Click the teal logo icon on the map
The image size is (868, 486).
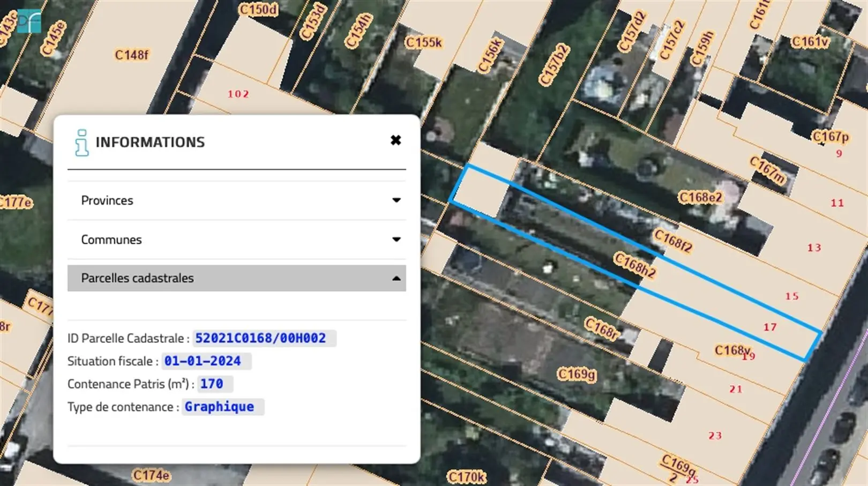[29, 21]
